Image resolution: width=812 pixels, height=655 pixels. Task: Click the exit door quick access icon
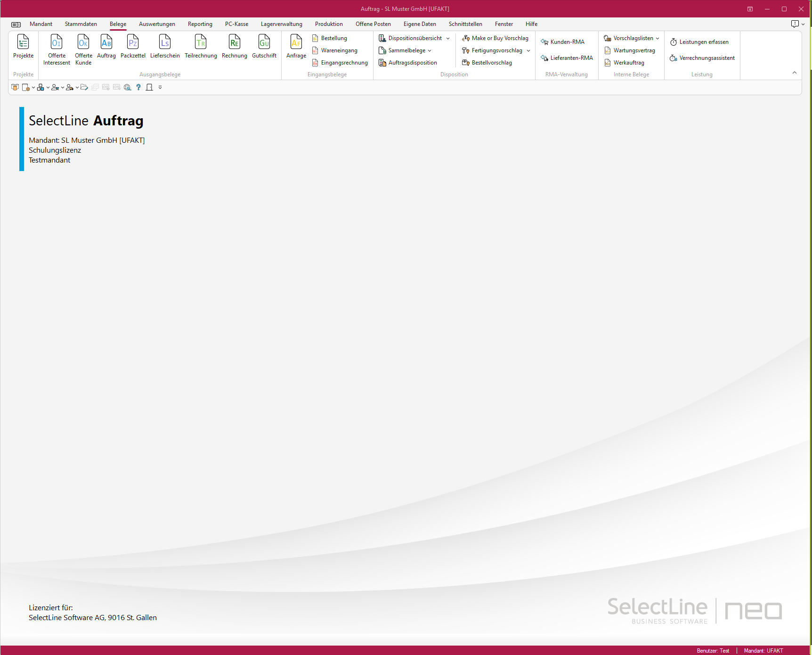pyautogui.click(x=149, y=87)
